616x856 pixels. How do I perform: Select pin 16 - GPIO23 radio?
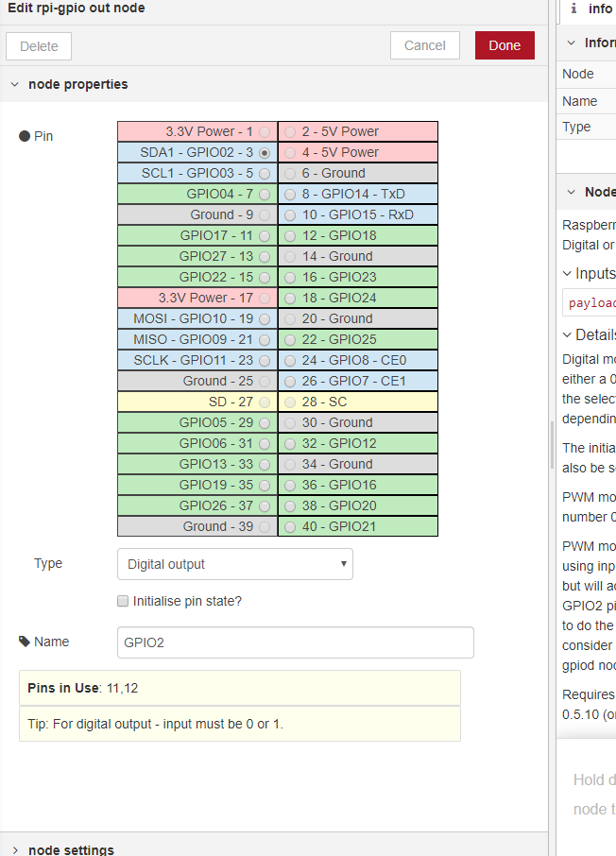(x=290, y=278)
